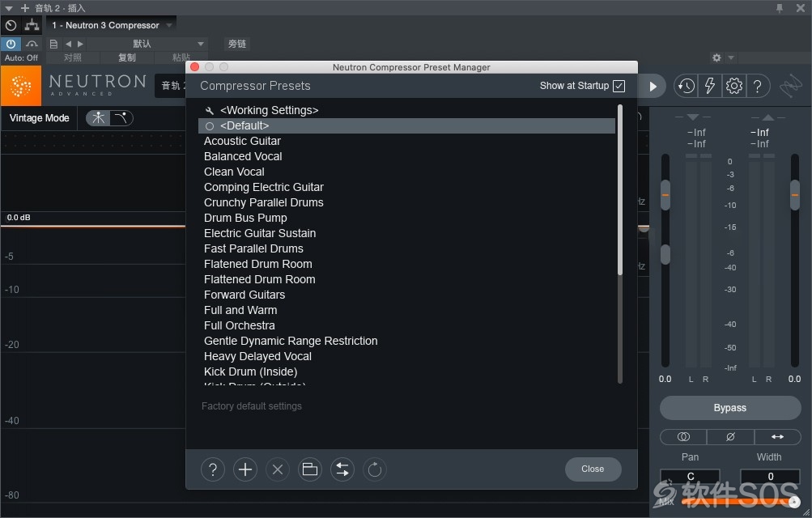Open Neutron options gear icon
This screenshot has height=518, width=812.
[733, 86]
